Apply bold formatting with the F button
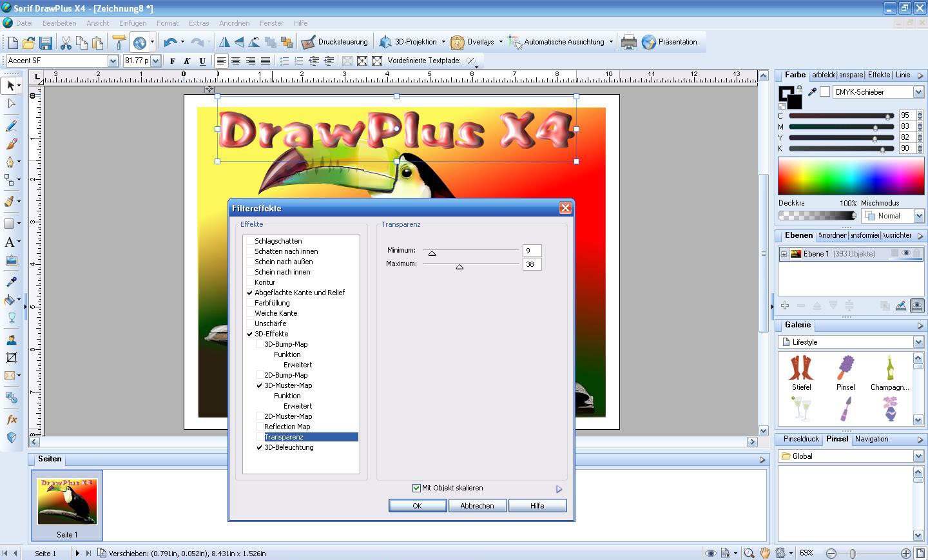Screen dimensions: 928x560 coord(172,61)
